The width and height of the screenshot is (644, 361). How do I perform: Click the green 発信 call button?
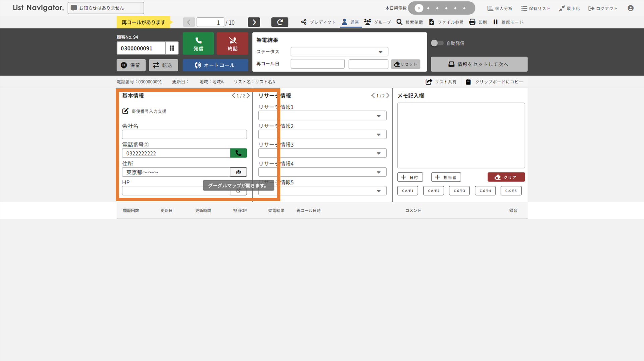pos(198,44)
